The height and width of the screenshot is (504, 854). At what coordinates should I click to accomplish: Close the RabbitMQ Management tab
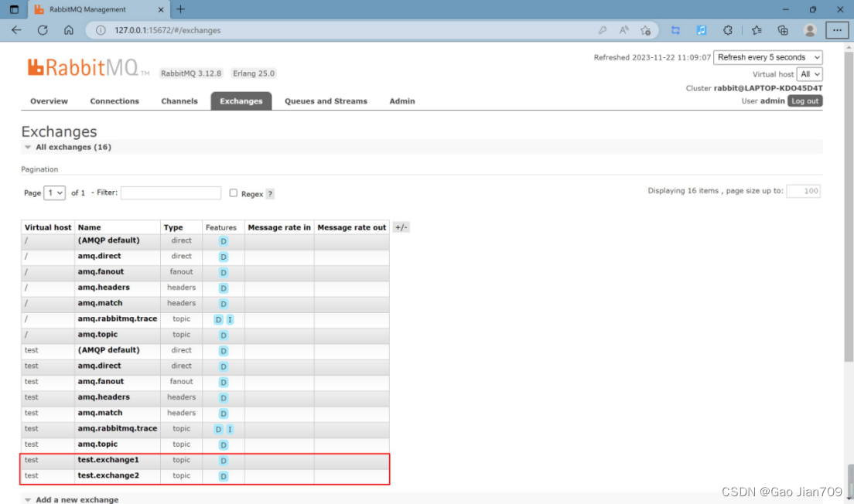click(161, 10)
